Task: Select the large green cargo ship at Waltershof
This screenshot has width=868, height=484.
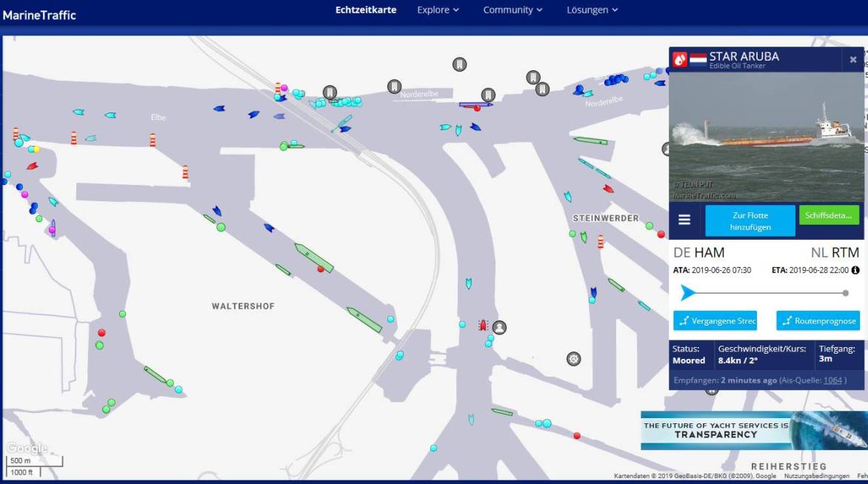Action: coord(314,258)
